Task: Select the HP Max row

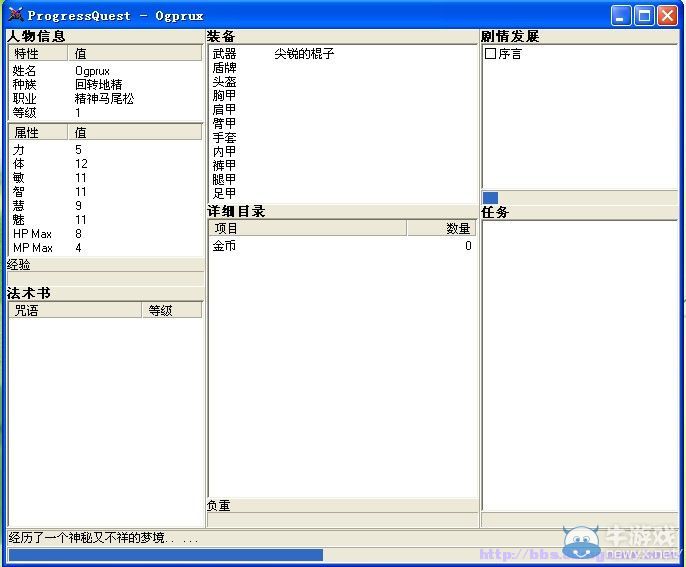Action: [105, 234]
